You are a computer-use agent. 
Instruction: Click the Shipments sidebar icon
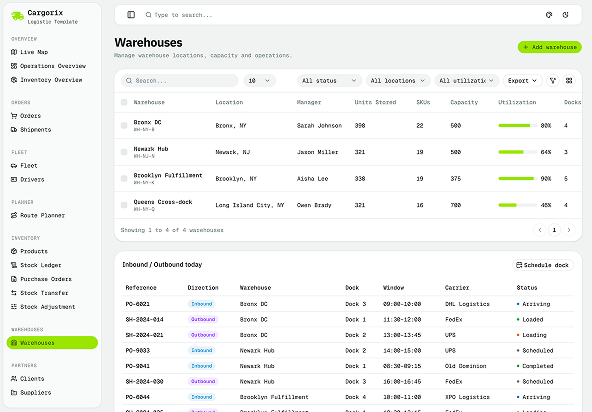[x=14, y=130]
